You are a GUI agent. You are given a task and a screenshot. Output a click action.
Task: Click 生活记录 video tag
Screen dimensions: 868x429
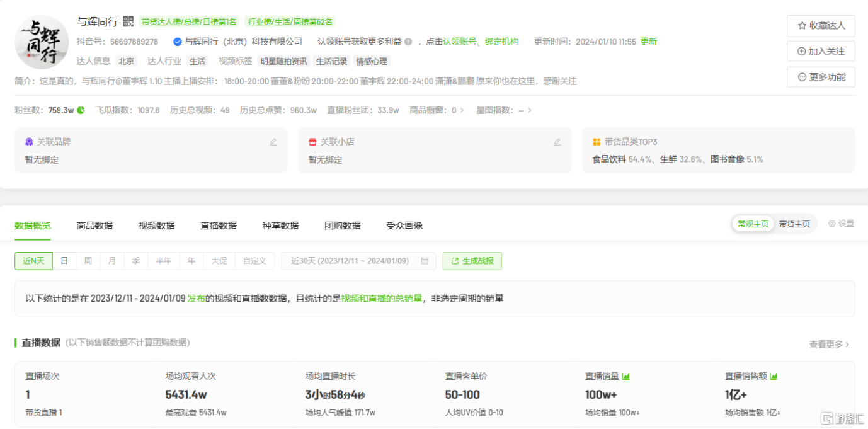(332, 61)
